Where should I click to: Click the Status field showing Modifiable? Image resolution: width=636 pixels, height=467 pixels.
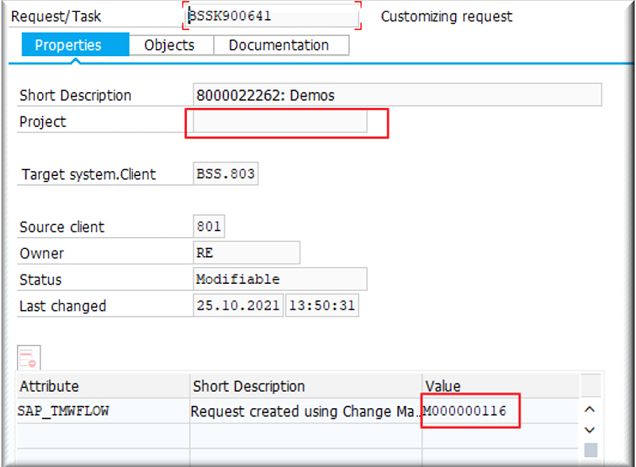point(280,279)
